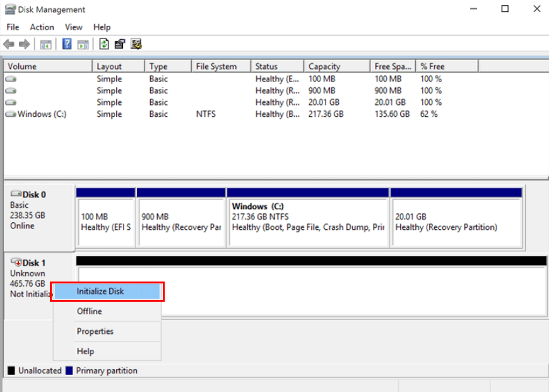Open the View menu

[74, 27]
